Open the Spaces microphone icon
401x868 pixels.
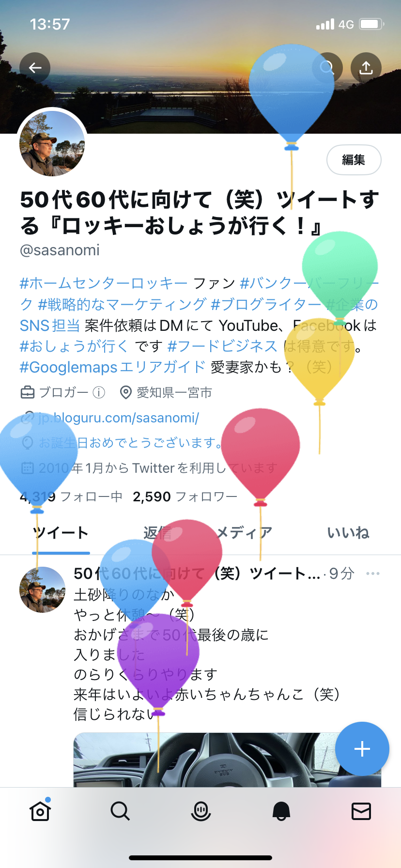click(x=200, y=810)
